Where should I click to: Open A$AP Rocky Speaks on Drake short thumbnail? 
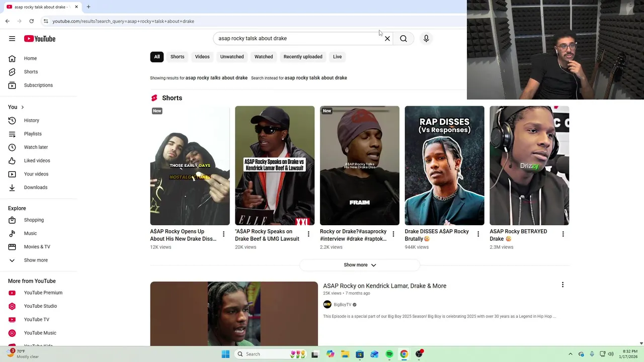tap(275, 165)
